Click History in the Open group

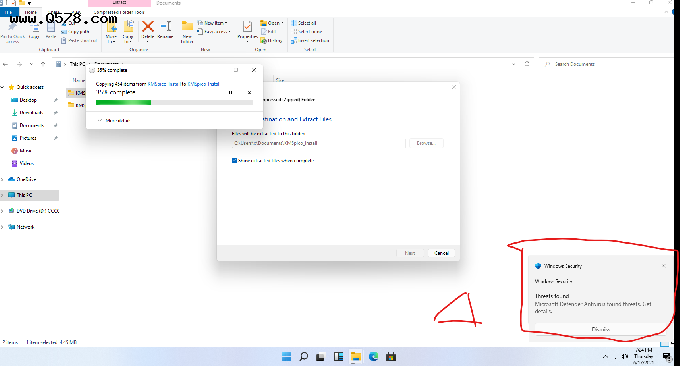tap(271, 41)
